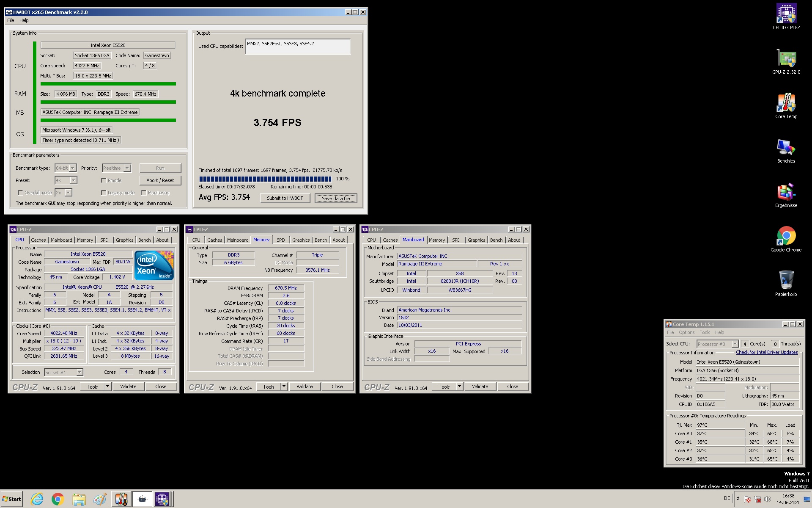Toggle the Legacy mode checkbox
Image resolution: width=812 pixels, height=508 pixels.
tap(104, 193)
